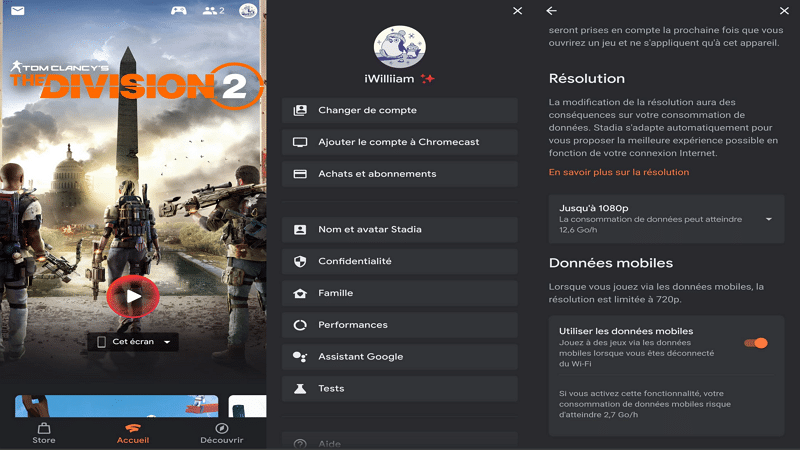Screen dimensions: 800x450
Task: Close the account menu panel
Action: [517, 11]
